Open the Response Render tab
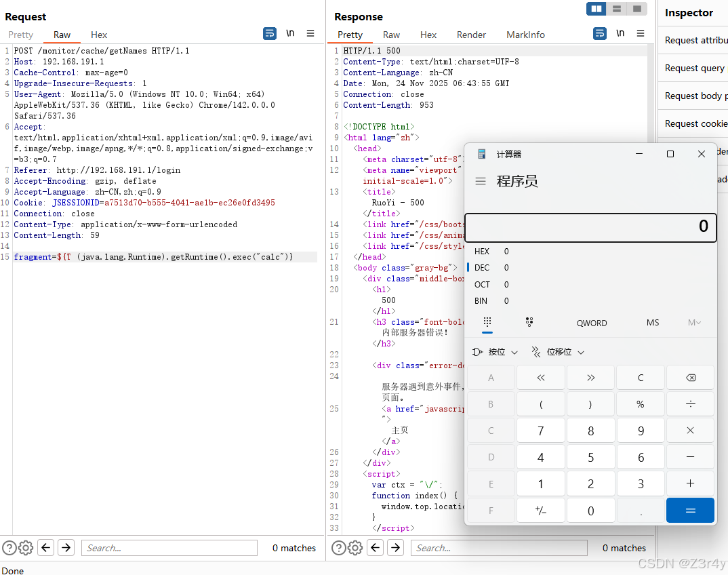The height and width of the screenshot is (575, 728). pos(471,35)
